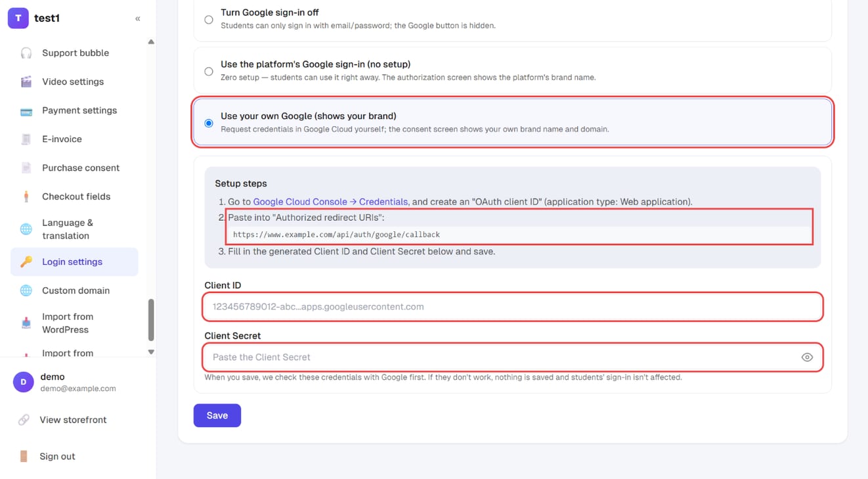Click the document icon beside Purchase consent
This screenshot has height=479, width=868.
(26, 168)
